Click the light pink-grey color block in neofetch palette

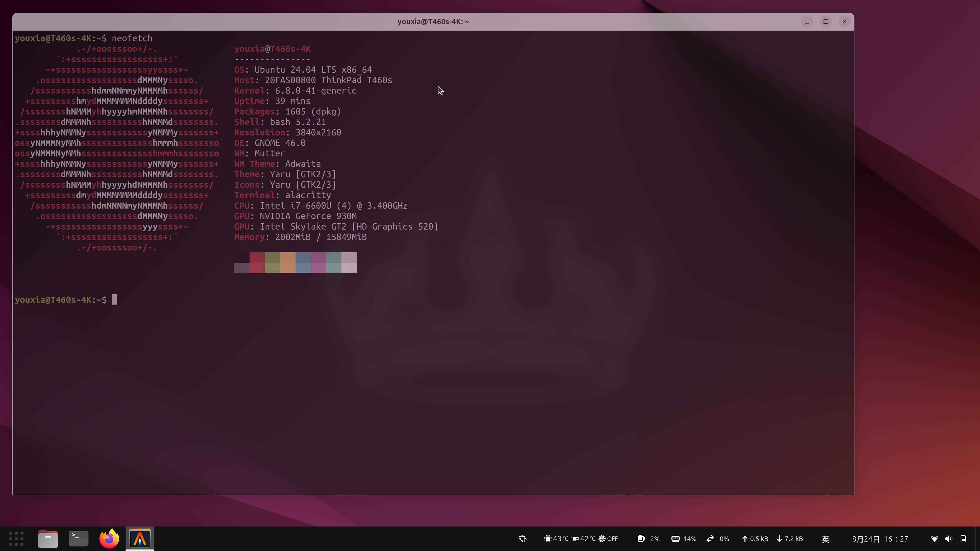(349, 263)
